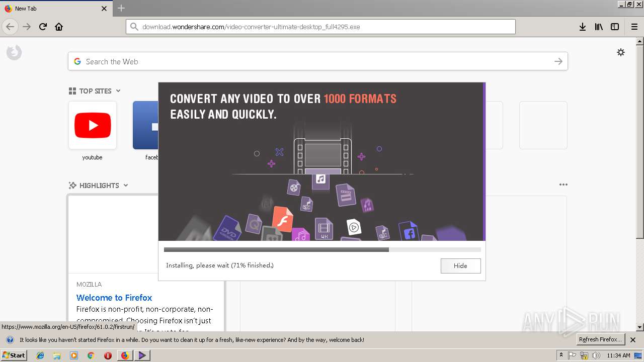
Task: Go forward using the browser forward arrow
Action: [27, 27]
